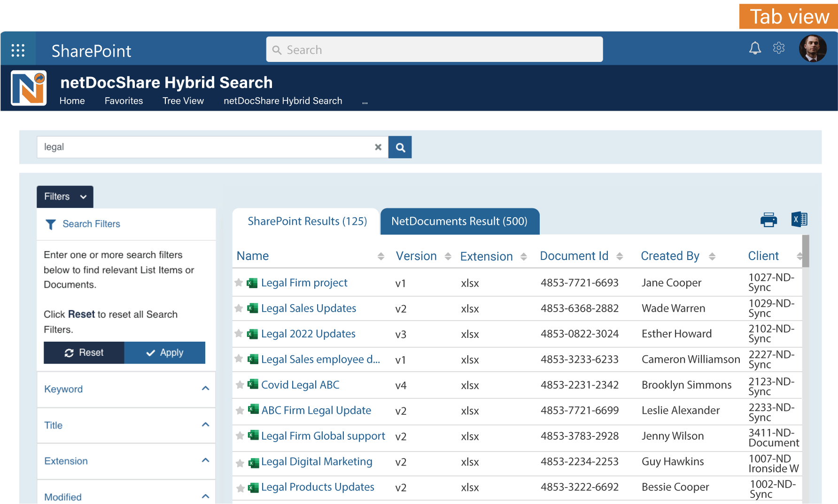The width and height of the screenshot is (838, 504).
Task: Sort by Name column arrows
Action: coord(381,256)
